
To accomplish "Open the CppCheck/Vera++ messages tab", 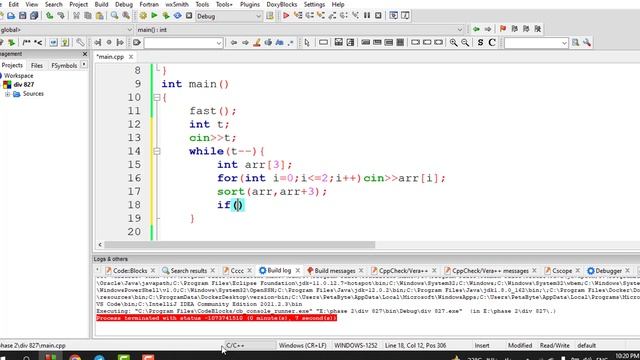I will coord(490,271).
